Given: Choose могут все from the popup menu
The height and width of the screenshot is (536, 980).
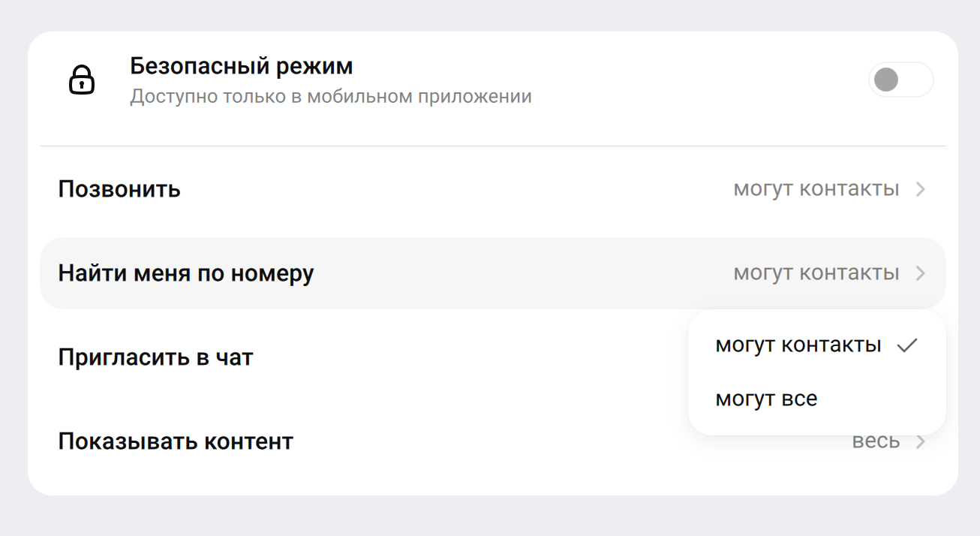Looking at the screenshot, I should click(x=766, y=399).
